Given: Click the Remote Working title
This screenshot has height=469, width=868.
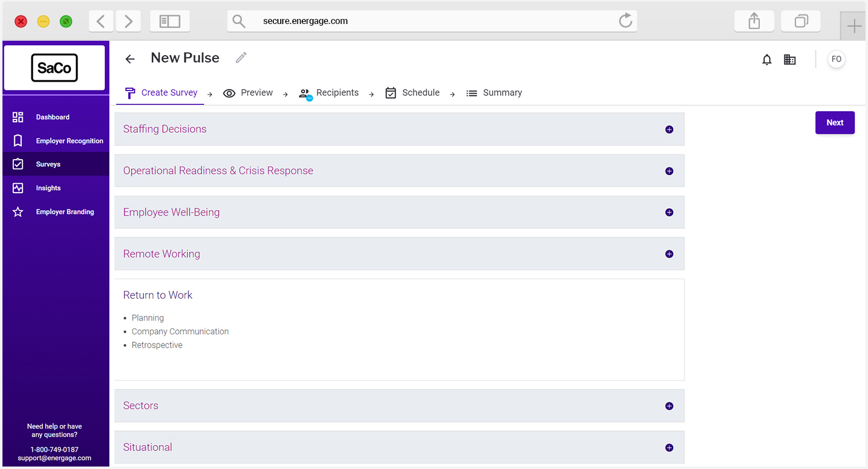Looking at the screenshot, I should click(161, 254).
